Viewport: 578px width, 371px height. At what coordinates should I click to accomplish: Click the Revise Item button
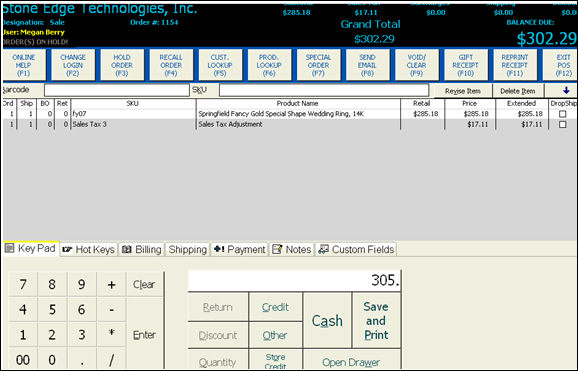pyautogui.click(x=463, y=91)
